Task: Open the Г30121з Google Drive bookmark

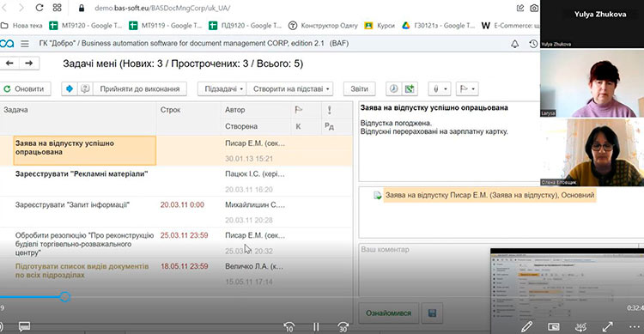Action: coord(438,26)
